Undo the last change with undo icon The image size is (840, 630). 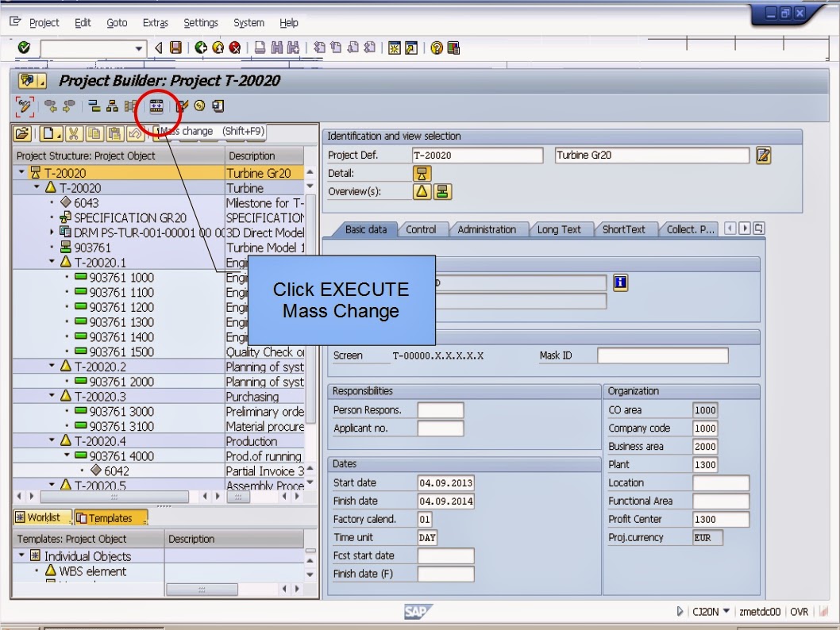coord(135,133)
